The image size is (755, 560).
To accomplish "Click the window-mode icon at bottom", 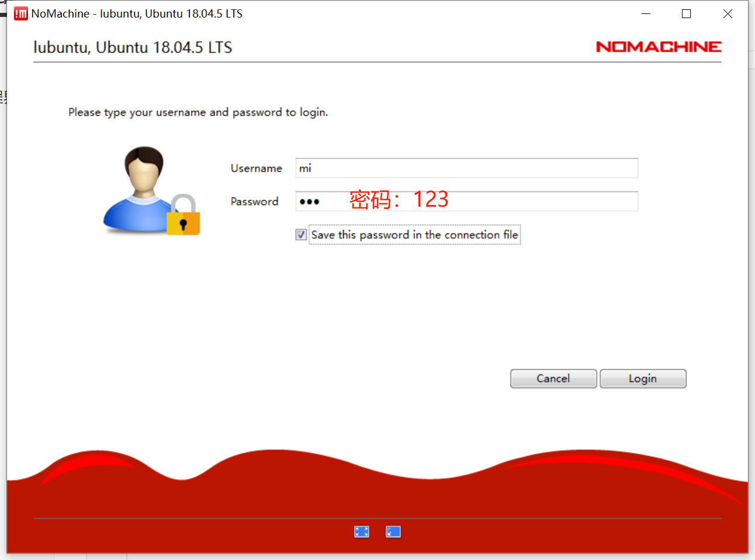I will point(393,531).
